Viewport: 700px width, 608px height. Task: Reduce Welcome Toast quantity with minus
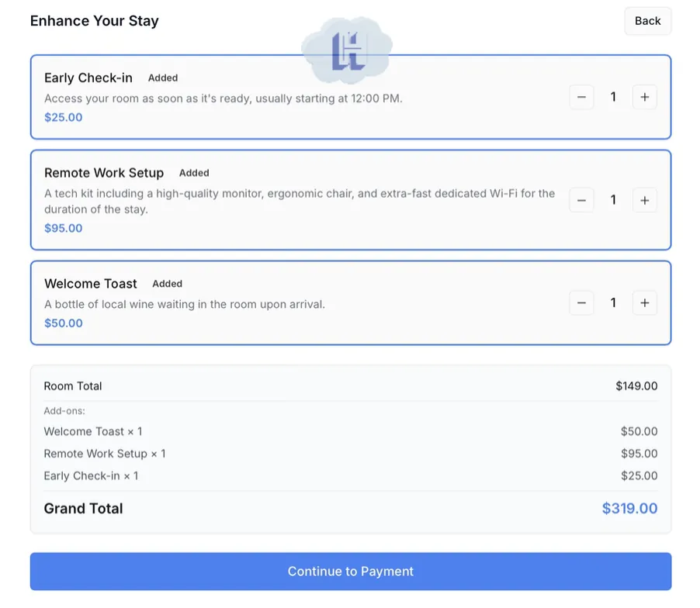point(581,303)
